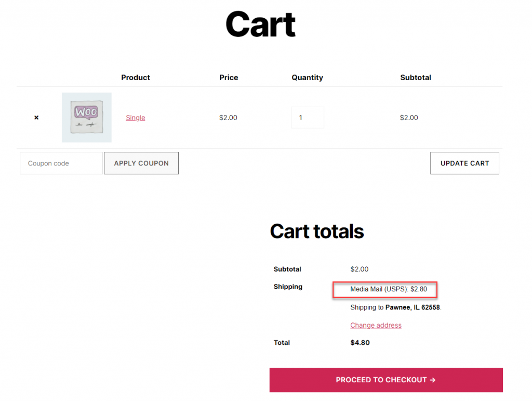532x401 pixels.
Task: Click the Pawnee, IL 62558 shipping destination
Action: [x=413, y=307]
